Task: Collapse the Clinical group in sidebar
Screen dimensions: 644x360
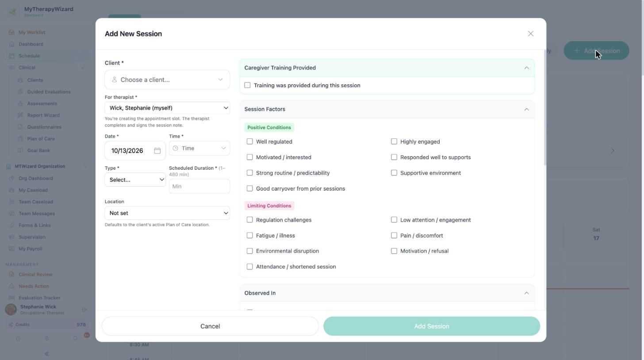Action: coord(82,68)
